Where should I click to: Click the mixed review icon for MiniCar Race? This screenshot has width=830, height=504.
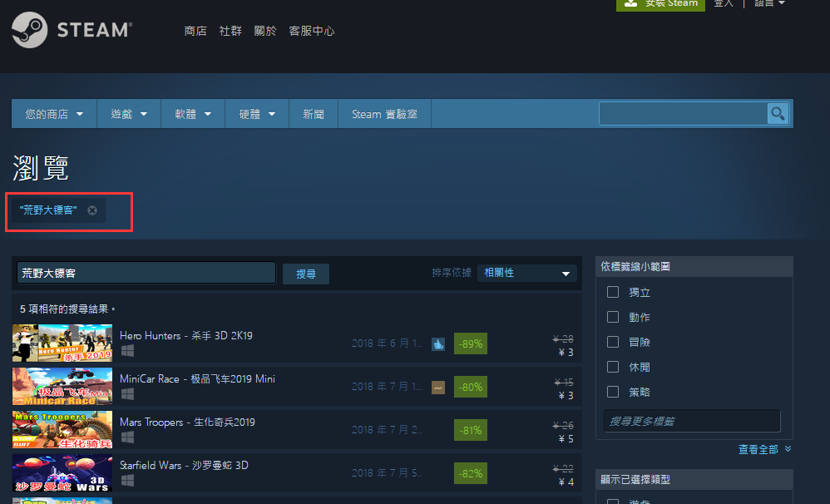[x=437, y=388]
